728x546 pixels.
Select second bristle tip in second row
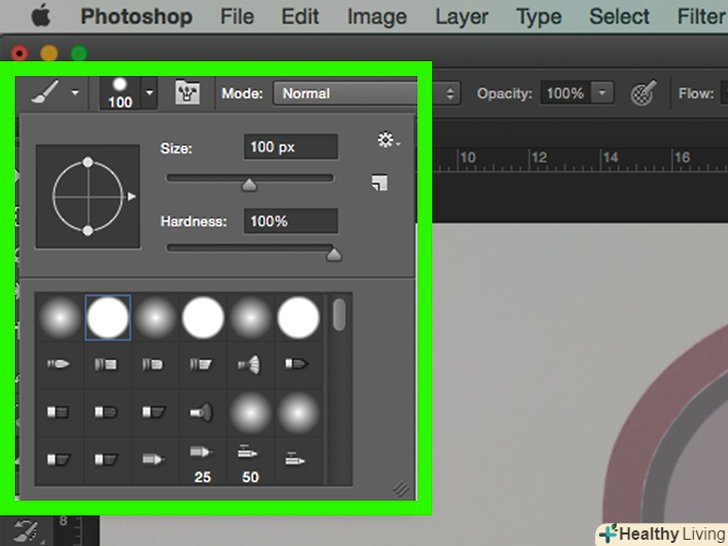pyautogui.click(x=108, y=364)
